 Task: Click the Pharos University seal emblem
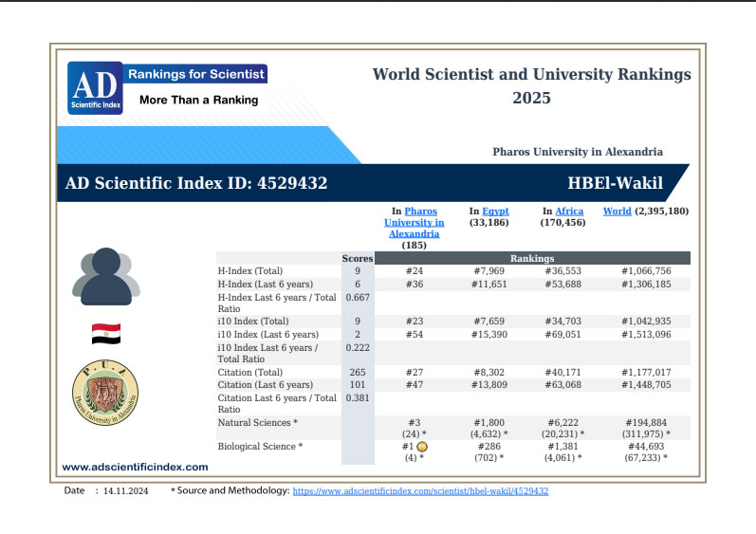(x=105, y=393)
